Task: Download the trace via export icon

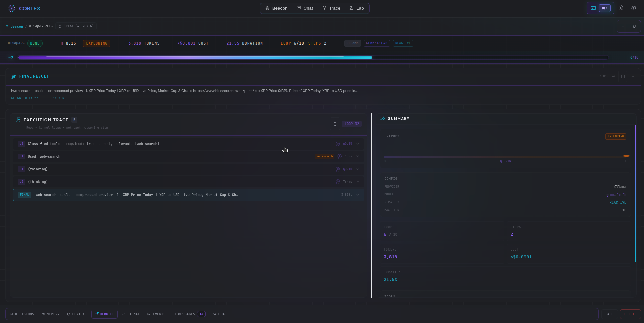Action: point(623,26)
